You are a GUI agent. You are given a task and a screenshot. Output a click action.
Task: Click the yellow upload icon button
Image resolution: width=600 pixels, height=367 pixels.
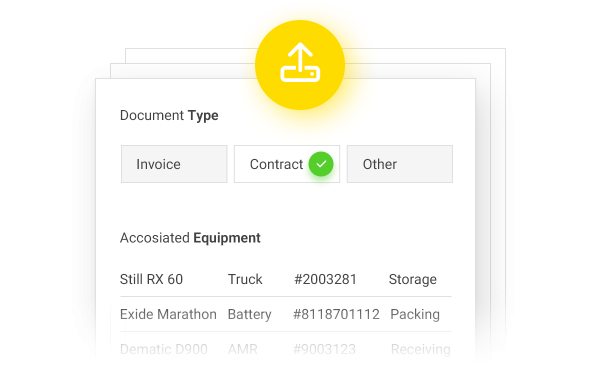pyautogui.click(x=300, y=65)
